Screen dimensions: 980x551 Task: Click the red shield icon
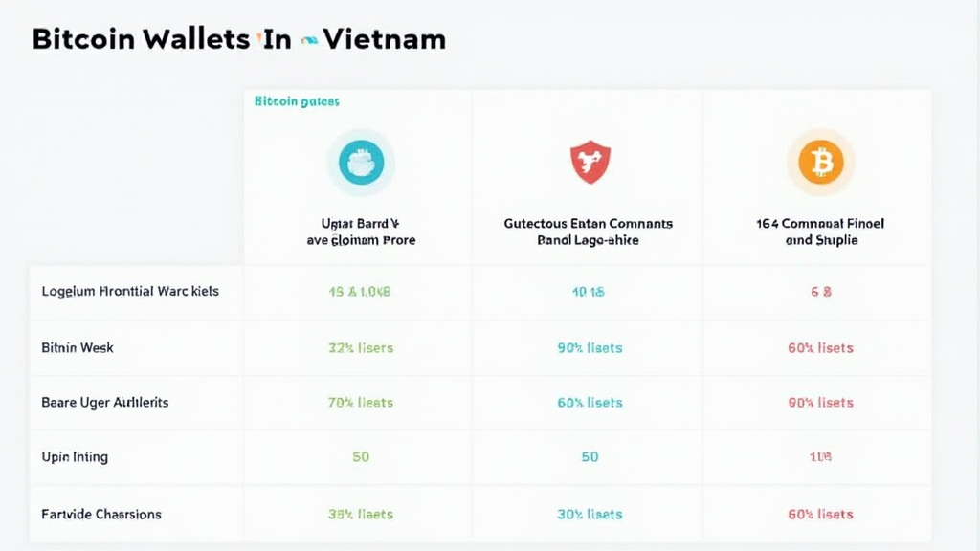(x=590, y=161)
